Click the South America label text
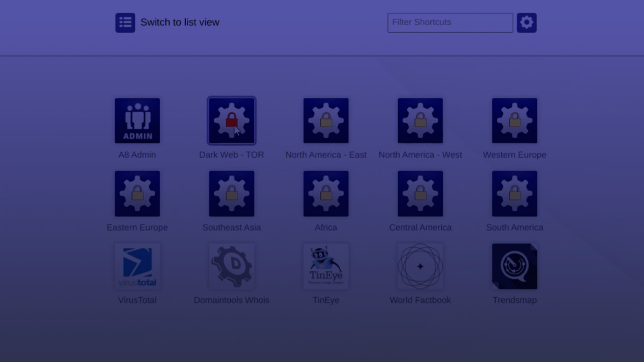This screenshot has height=362, width=644. (515, 227)
